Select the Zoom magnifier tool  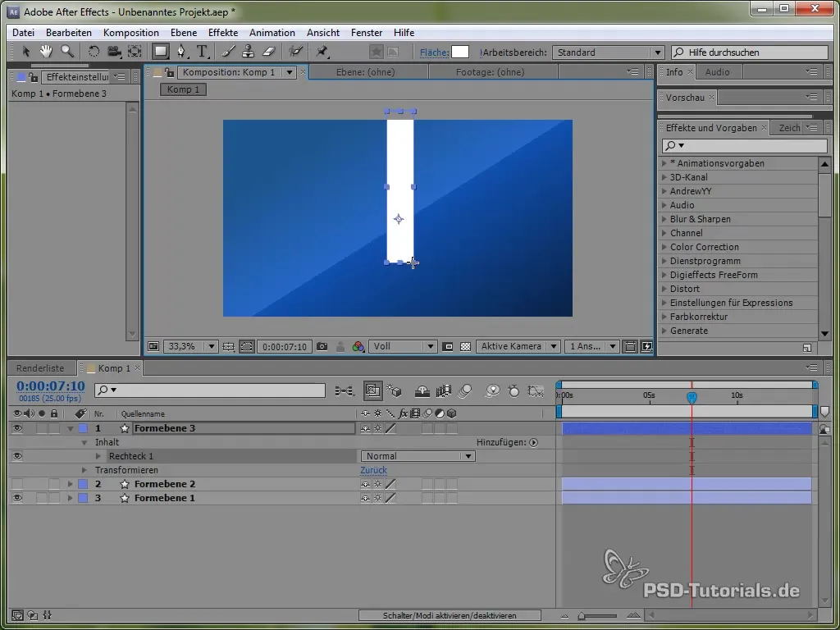tap(67, 52)
